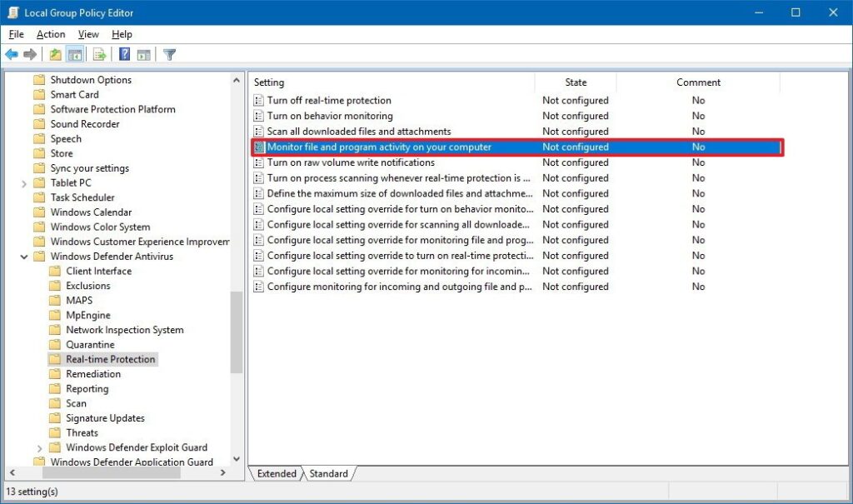Select the Software Protection Platform tree item
This screenshot has height=504, width=853.
112,109
